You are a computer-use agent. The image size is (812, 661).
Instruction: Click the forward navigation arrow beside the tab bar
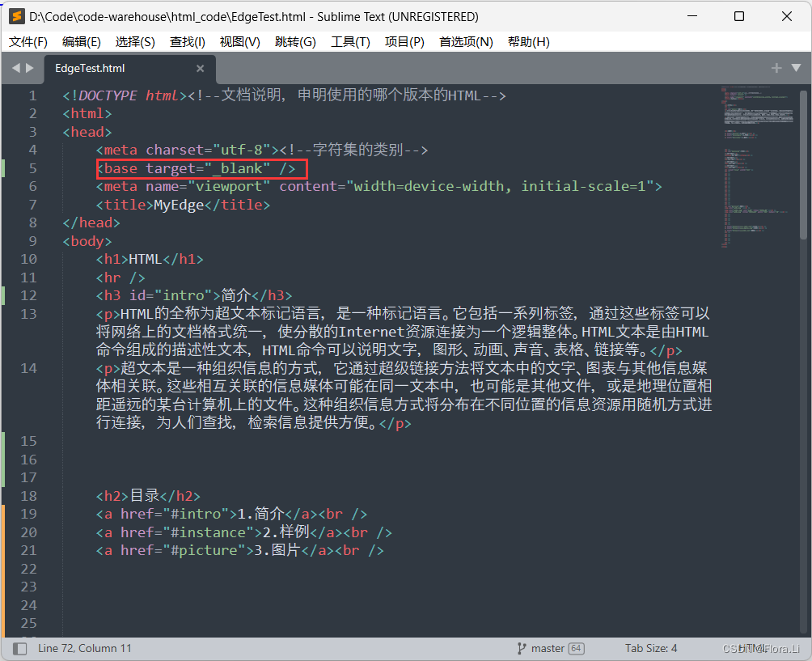[x=29, y=69]
